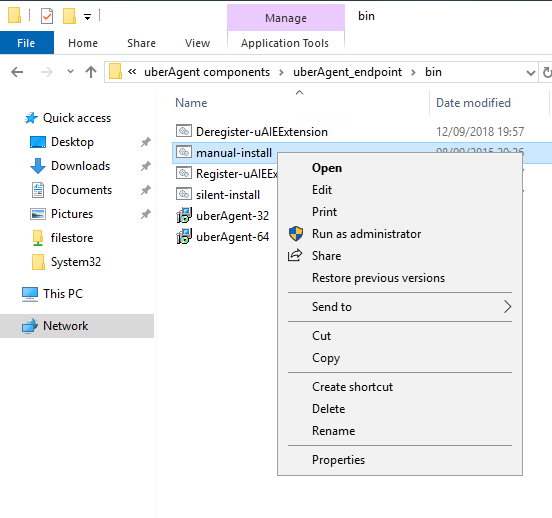Choose Cut in the context menu

tap(400, 336)
